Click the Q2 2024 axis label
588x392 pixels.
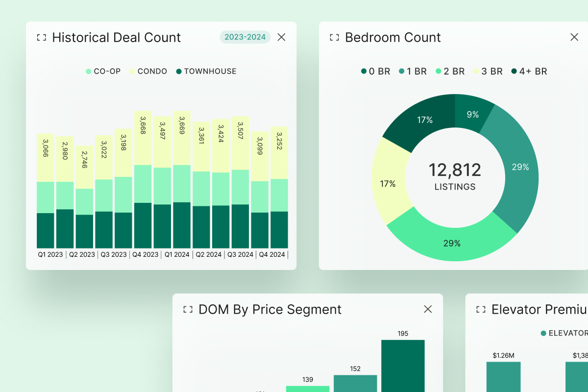point(209,255)
